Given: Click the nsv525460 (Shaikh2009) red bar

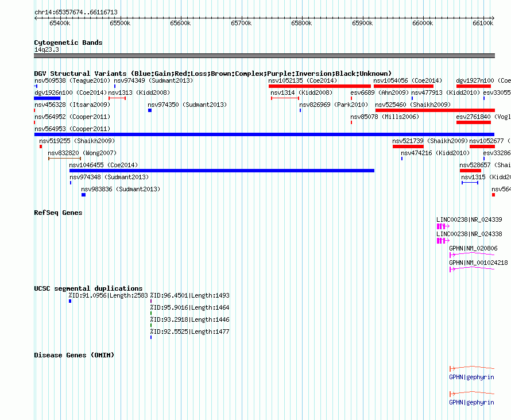Looking at the screenshot, I should point(435,110).
